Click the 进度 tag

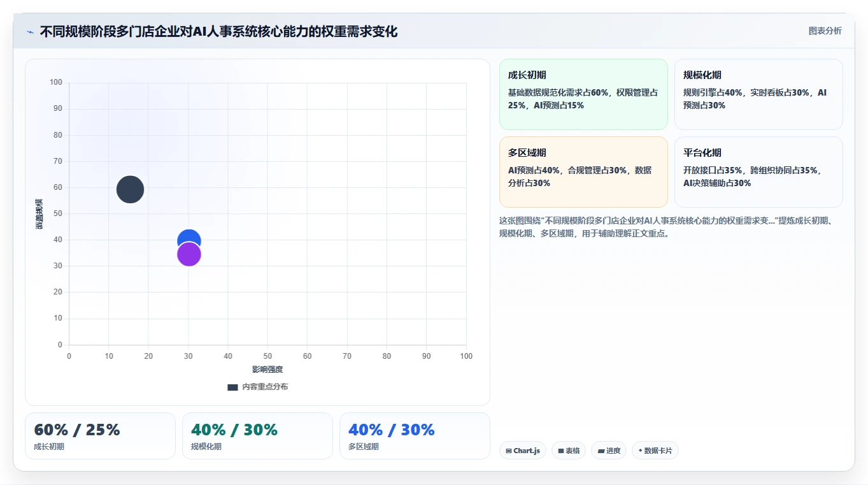point(609,451)
